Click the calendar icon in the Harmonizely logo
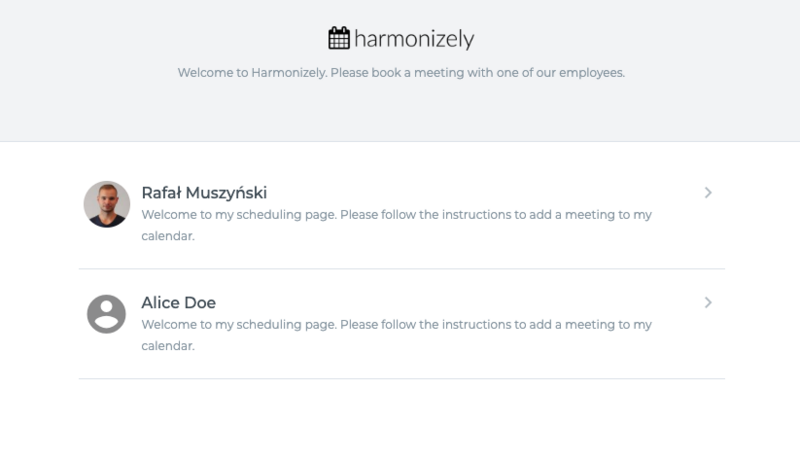800x460 pixels. 339,39
